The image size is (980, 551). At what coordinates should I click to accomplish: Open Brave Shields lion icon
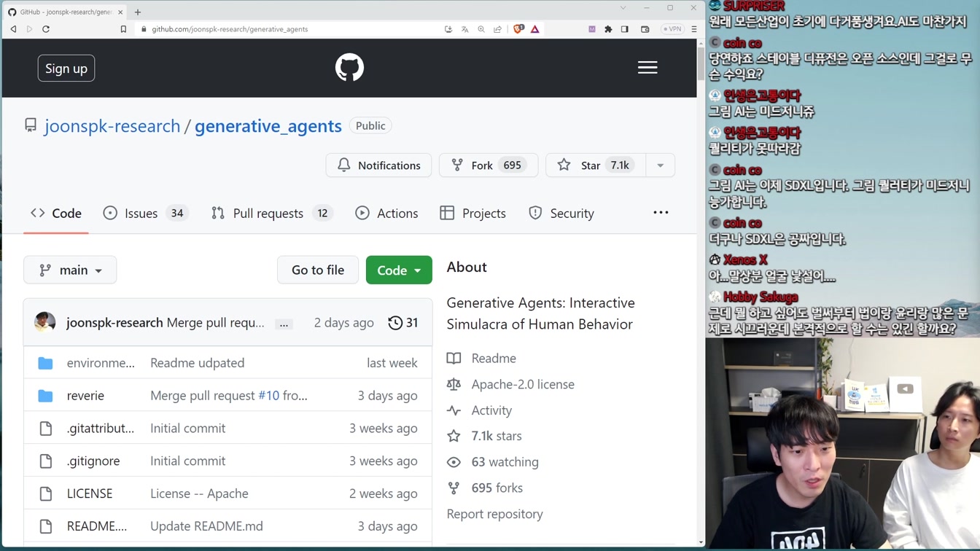tap(518, 29)
